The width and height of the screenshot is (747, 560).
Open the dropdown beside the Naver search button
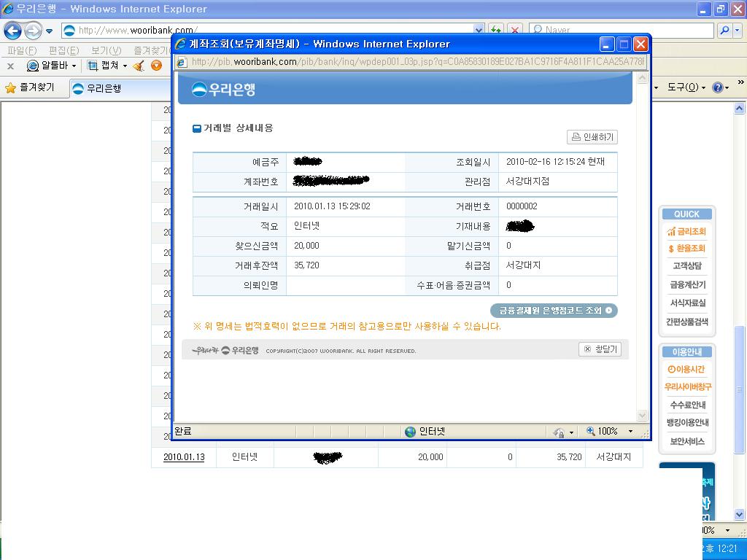tap(738, 31)
